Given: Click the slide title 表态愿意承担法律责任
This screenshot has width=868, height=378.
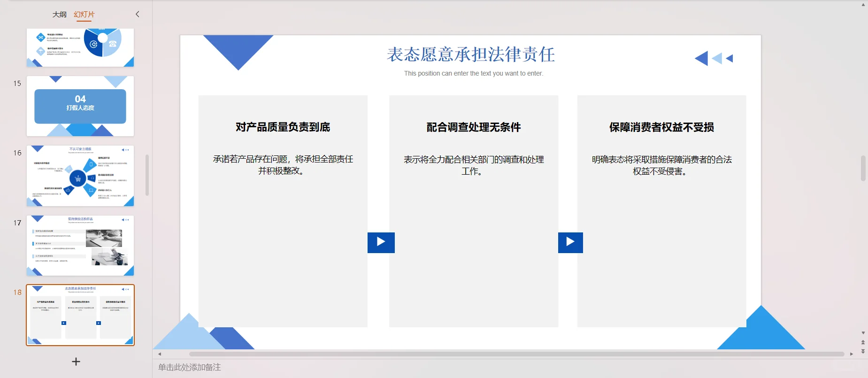Looking at the screenshot, I should pos(471,54).
